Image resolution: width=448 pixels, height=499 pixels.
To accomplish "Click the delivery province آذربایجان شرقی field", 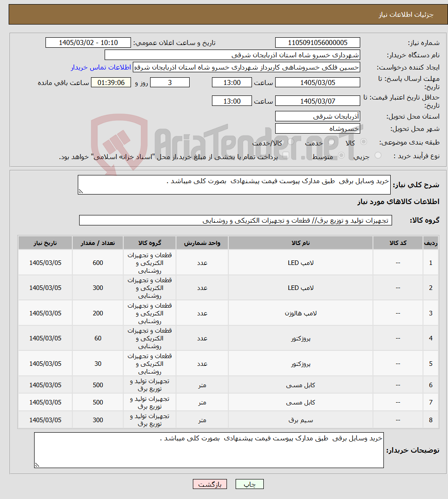I will click(x=317, y=116).
